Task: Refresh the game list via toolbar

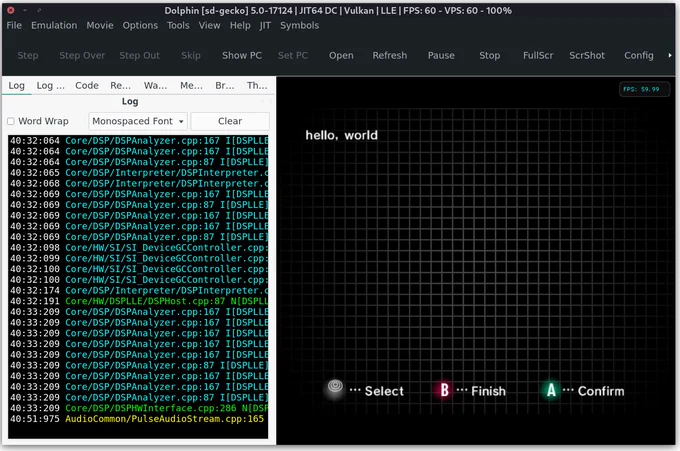Action: coord(390,56)
